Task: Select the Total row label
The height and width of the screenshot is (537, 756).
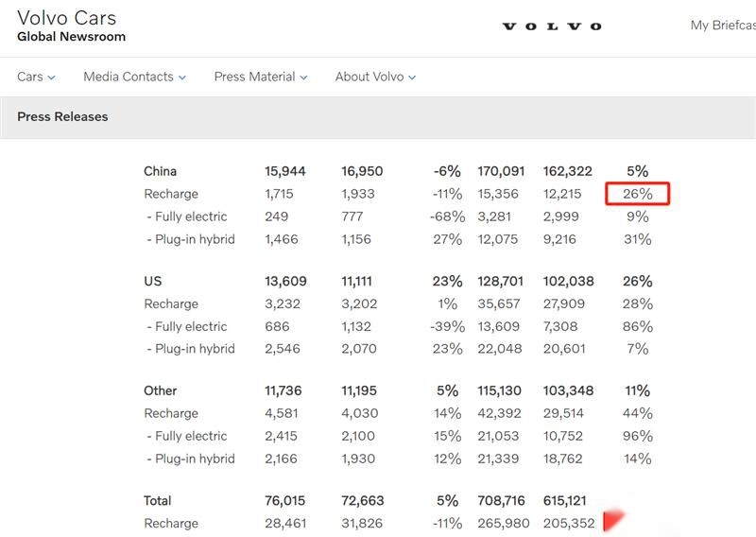Action: tap(157, 501)
